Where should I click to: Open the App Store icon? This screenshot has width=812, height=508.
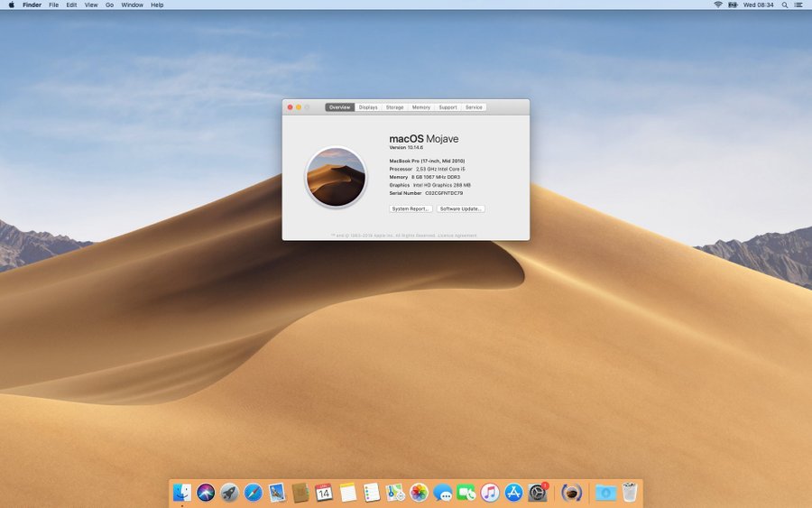[514, 493]
